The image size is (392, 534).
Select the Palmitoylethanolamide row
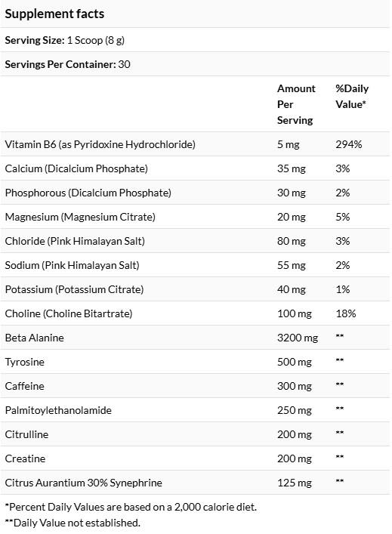pyautogui.click(x=195, y=410)
